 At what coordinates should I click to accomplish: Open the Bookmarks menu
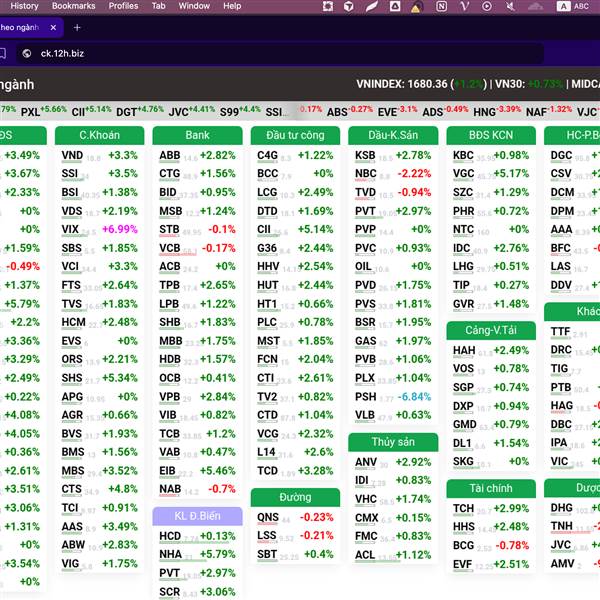(x=73, y=6)
